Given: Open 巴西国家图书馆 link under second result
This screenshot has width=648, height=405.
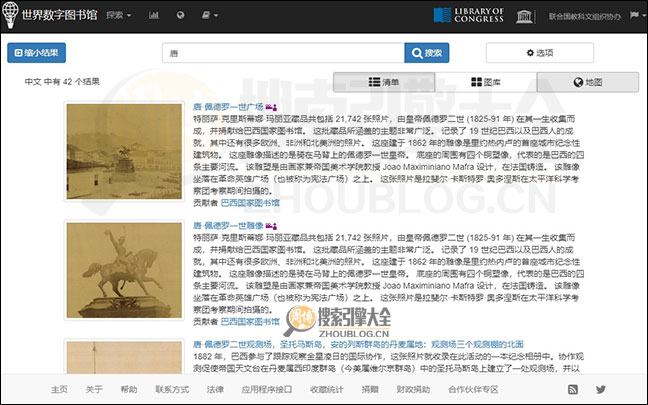Looking at the screenshot, I should click(x=250, y=322).
